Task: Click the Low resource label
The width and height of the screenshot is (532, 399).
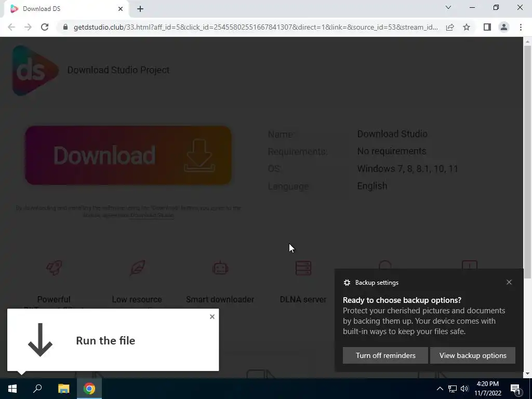Action: (137, 299)
